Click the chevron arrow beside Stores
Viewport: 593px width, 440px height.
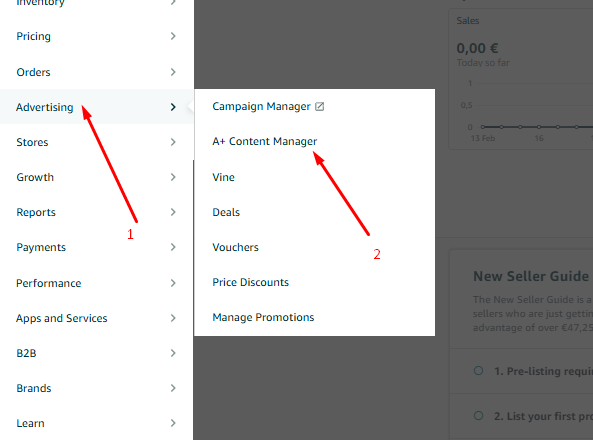pos(173,142)
